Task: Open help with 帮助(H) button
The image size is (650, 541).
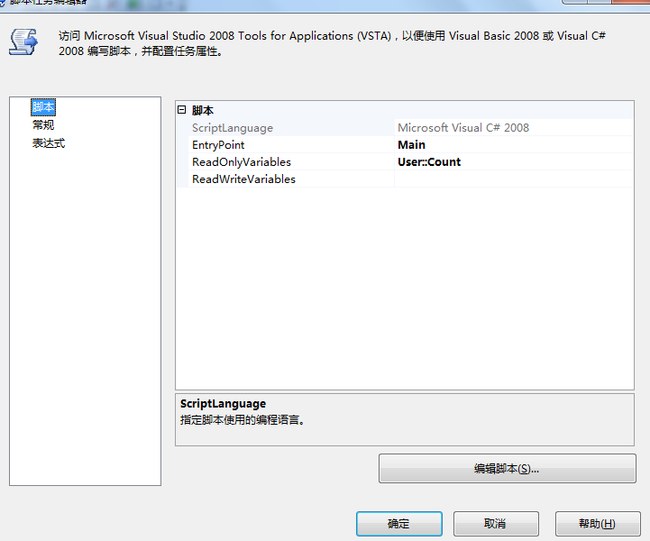Action: [x=598, y=524]
